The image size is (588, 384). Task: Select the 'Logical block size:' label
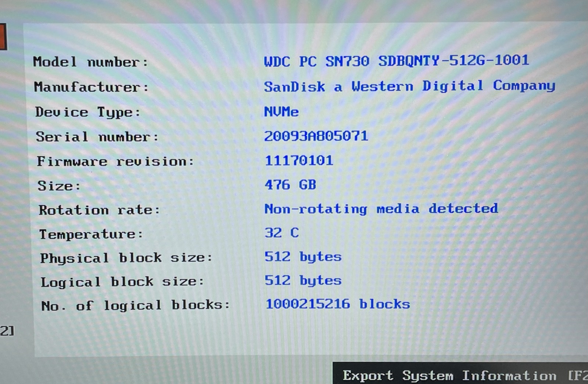tap(122, 282)
